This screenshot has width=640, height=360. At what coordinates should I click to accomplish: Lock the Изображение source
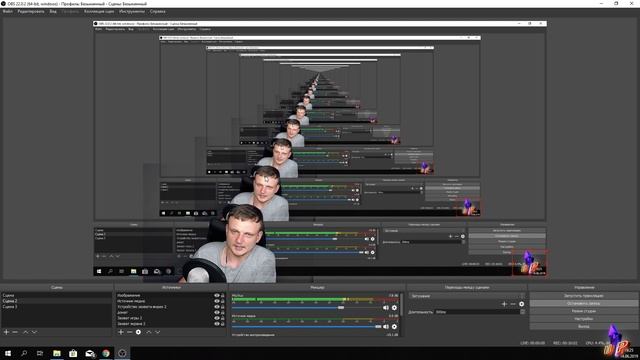[223, 296]
